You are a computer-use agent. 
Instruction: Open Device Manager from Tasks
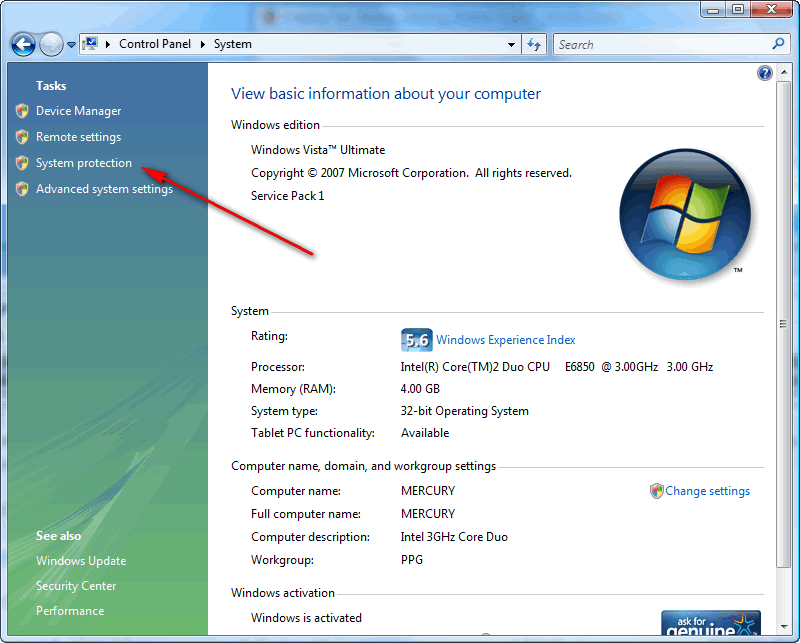point(79,111)
